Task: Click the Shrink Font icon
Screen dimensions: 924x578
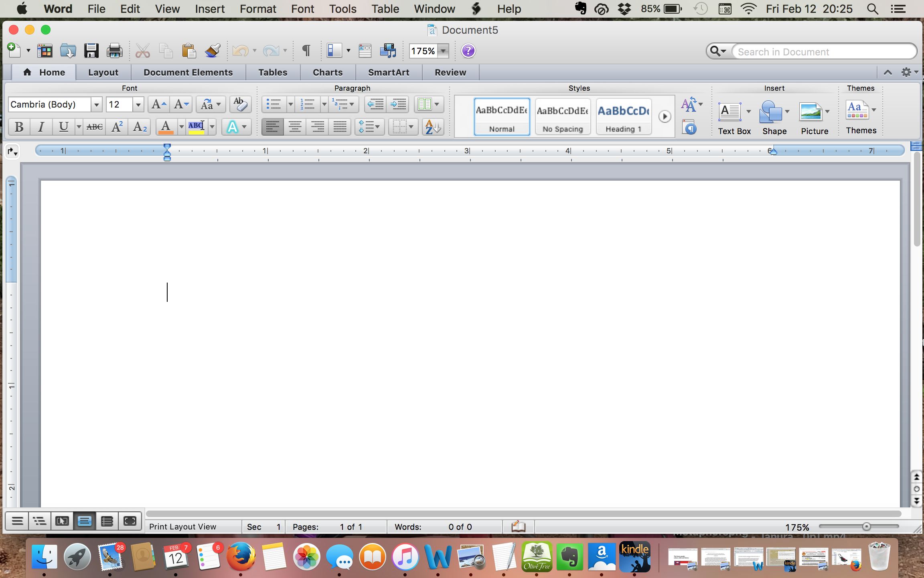Action: tap(181, 105)
